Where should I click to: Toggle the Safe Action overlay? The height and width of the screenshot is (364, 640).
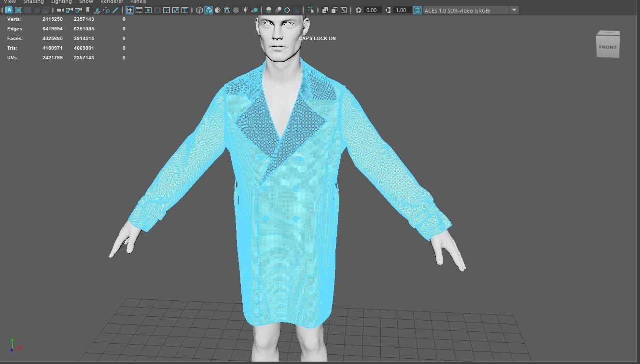176,10
